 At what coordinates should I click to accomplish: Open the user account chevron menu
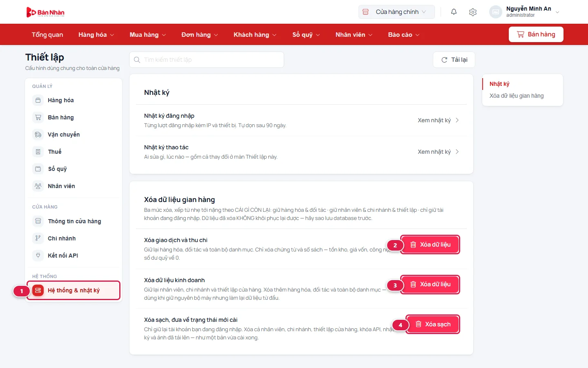(x=557, y=12)
